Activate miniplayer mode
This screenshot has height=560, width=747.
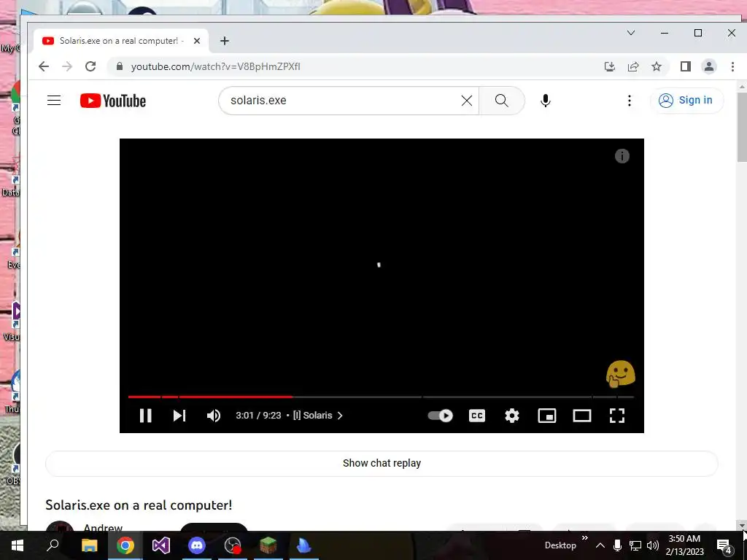[x=547, y=416]
